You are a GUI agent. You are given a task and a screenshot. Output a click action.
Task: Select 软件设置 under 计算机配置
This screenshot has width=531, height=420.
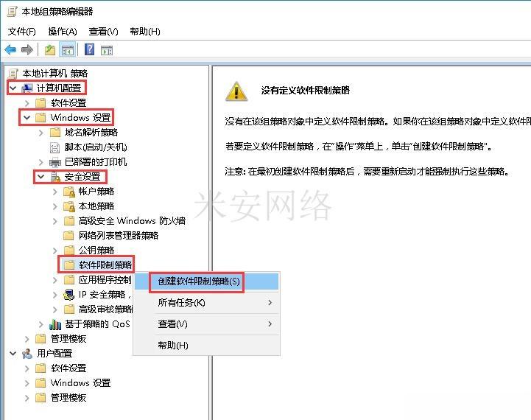68,103
